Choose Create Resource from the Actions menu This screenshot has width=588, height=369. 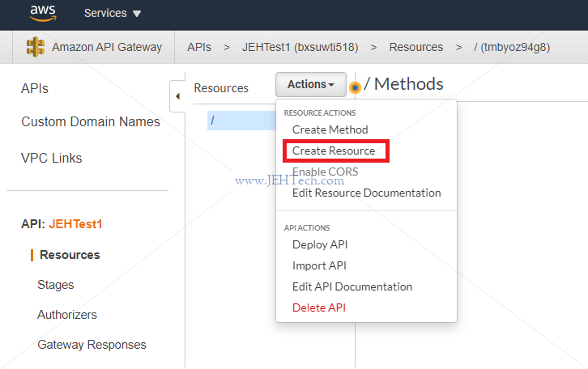[334, 151]
